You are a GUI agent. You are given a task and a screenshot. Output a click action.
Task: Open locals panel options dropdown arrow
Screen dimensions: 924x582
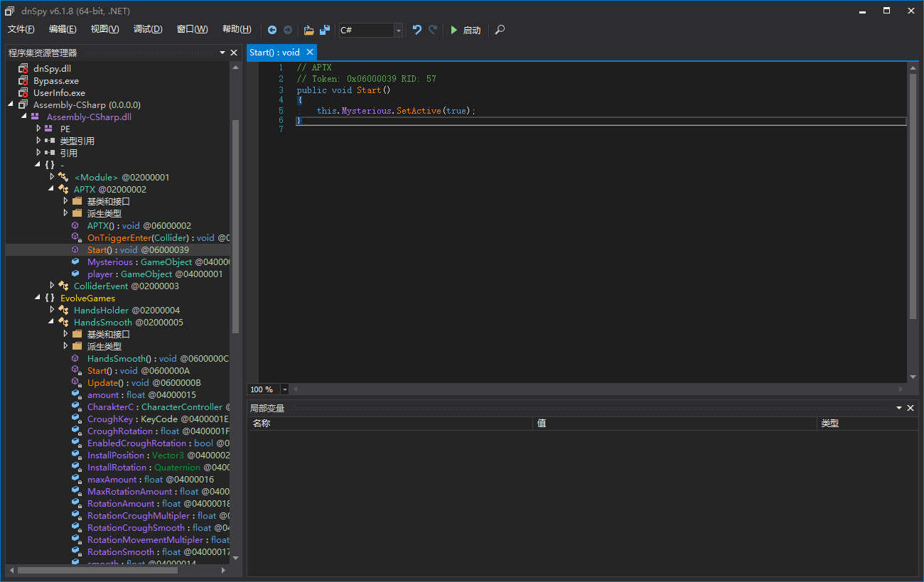pos(899,408)
